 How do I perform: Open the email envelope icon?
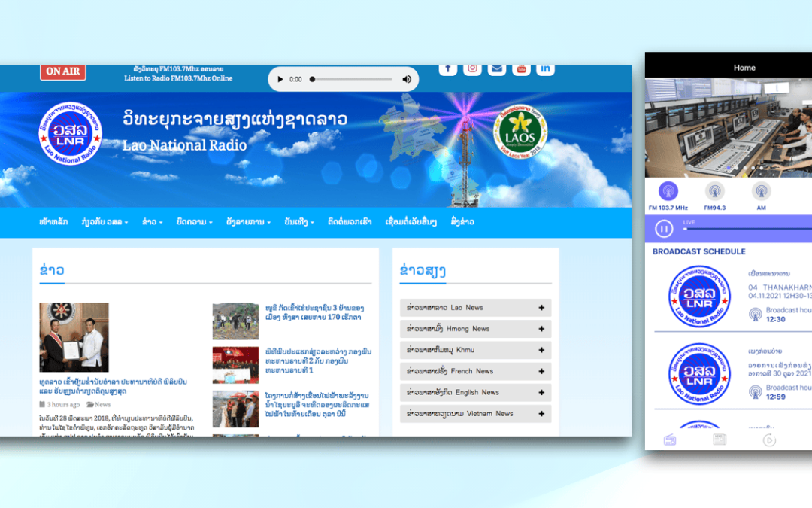(x=497, y=69)
